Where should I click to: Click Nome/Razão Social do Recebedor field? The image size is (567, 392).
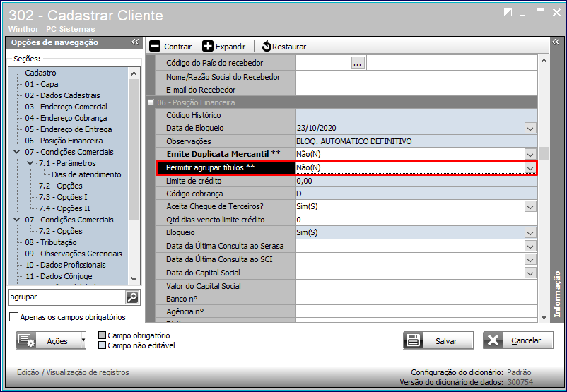click(416, 77)
